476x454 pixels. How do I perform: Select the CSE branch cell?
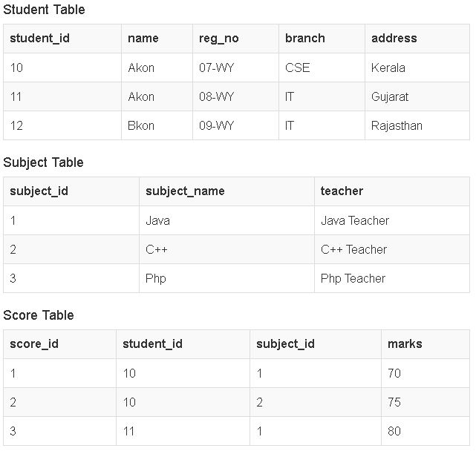(297, 68)
